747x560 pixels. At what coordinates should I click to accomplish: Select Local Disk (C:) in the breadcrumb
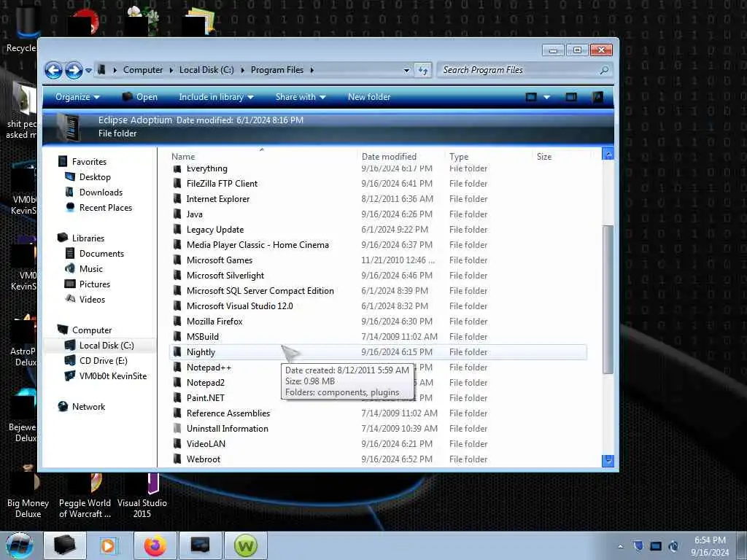pos(206,70)
